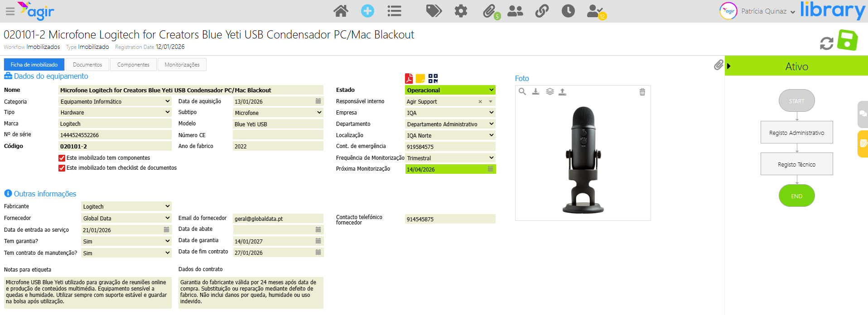Screen dimensions: 868x315
Task: Click the Registo Técnico workflow step
Action: (796, 164)
